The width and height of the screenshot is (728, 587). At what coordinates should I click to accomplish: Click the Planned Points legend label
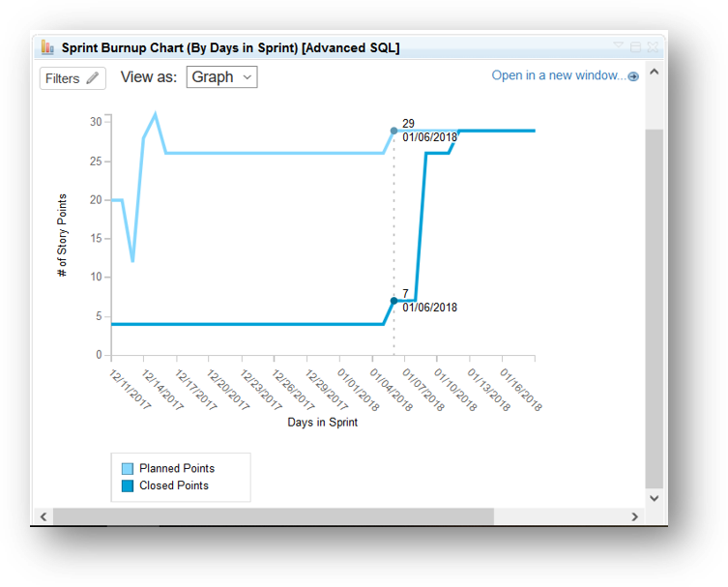[x=177, y=468]
